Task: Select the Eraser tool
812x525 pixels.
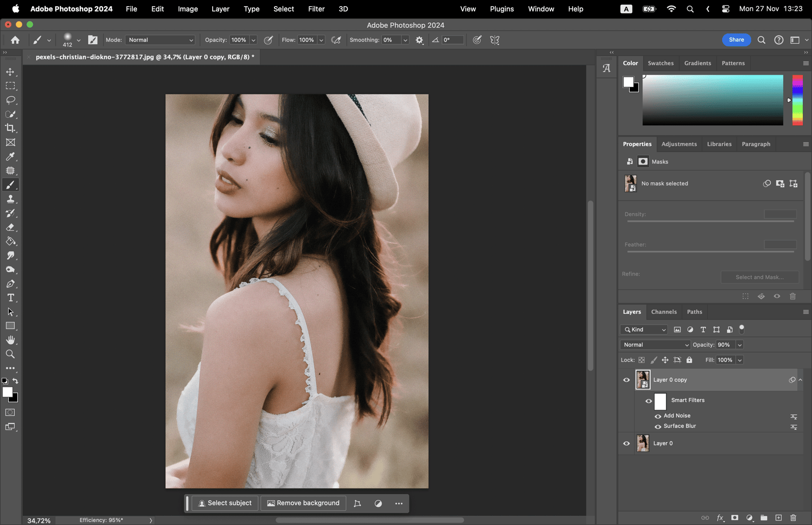Action: click(x=10, y=227)
